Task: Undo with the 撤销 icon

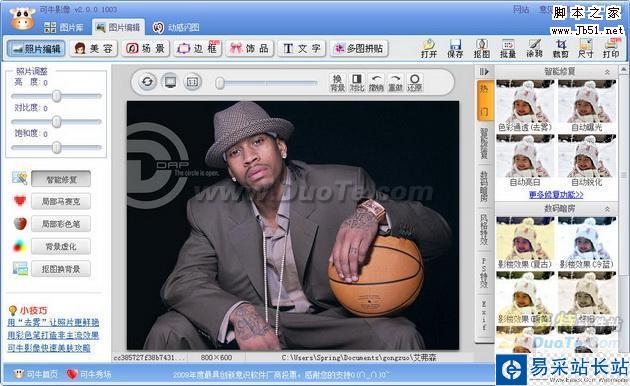Action: (376, 82)
